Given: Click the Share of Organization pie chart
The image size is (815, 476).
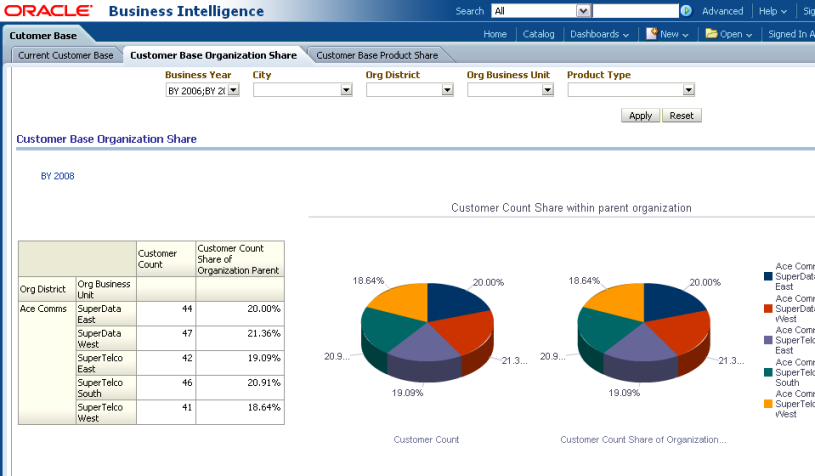Looking at the screenshot, I should tap(643, 333).
